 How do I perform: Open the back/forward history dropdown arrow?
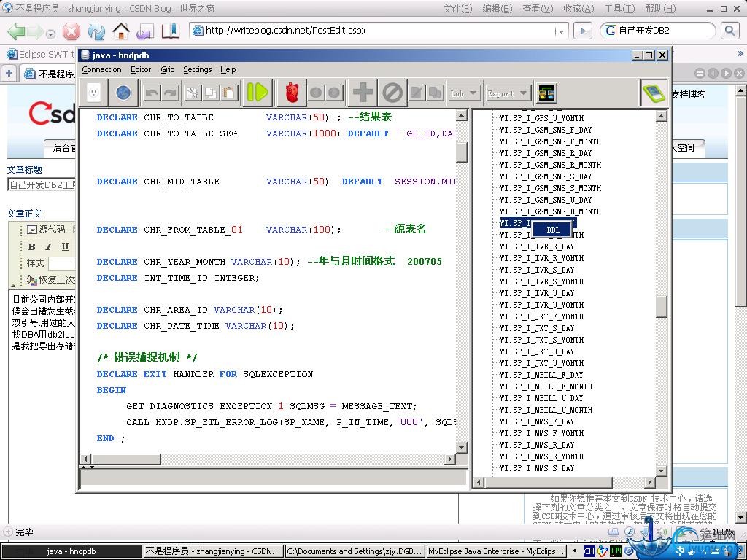tap(50, 34)
